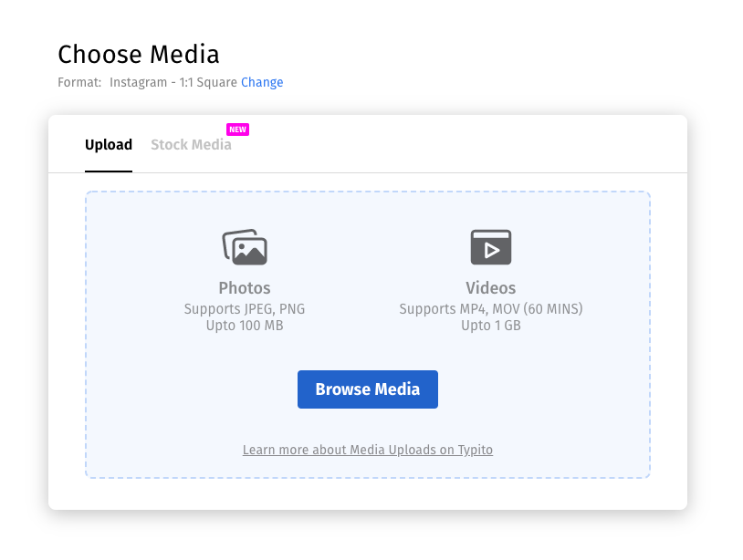Open the Upload tab
Viewport: 743px width, 560px height.
(109, 145)
